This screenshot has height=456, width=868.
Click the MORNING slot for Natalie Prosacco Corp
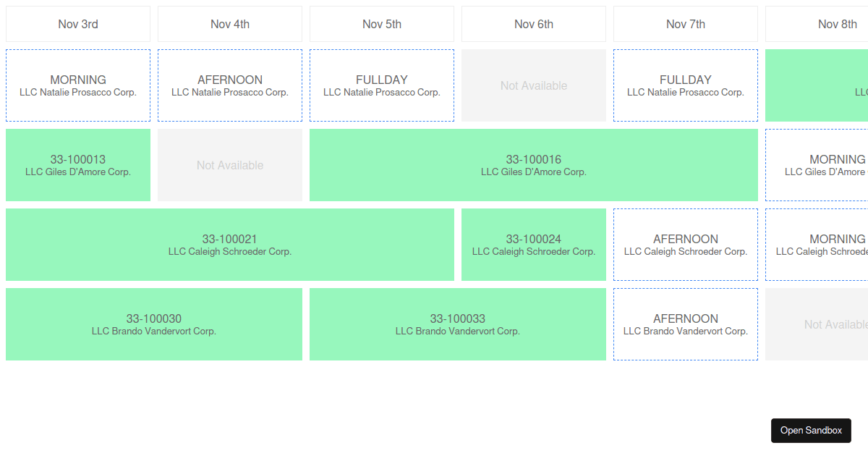click(77, 85)
